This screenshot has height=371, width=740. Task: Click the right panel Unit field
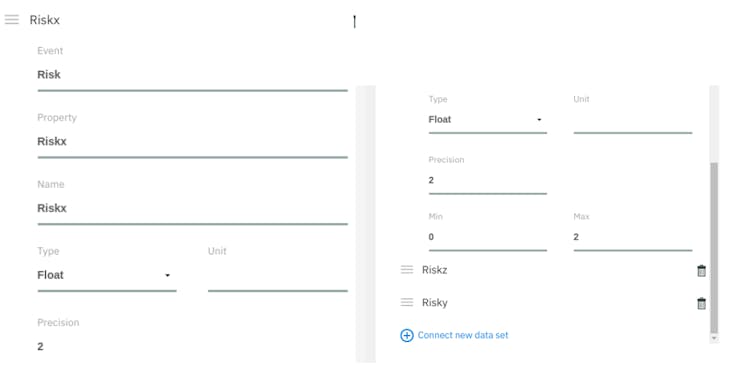[633, 120]
